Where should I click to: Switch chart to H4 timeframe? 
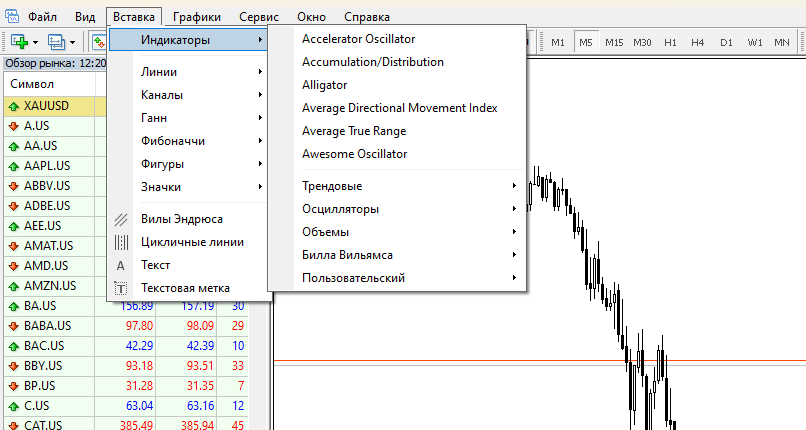(698, 43)
